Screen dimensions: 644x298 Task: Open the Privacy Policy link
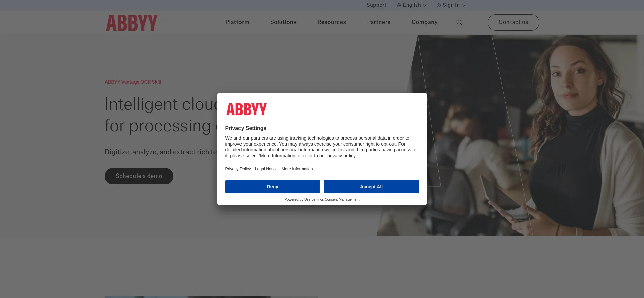coord(238,169)
